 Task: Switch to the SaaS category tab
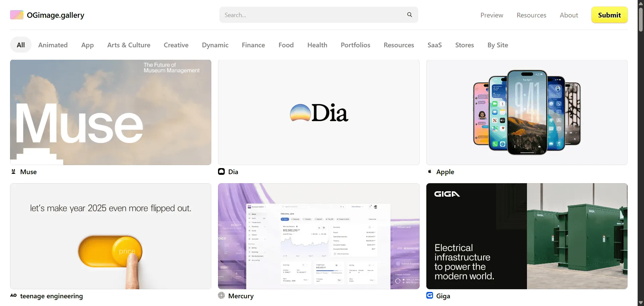coord(434,45)
